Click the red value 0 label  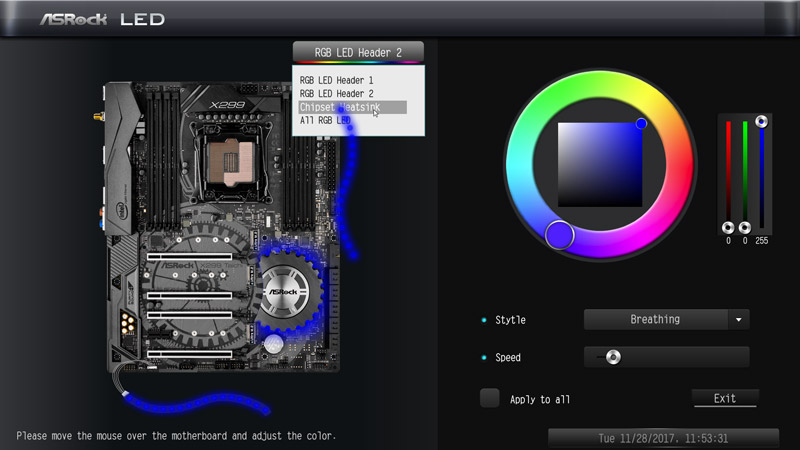(728, 241)
